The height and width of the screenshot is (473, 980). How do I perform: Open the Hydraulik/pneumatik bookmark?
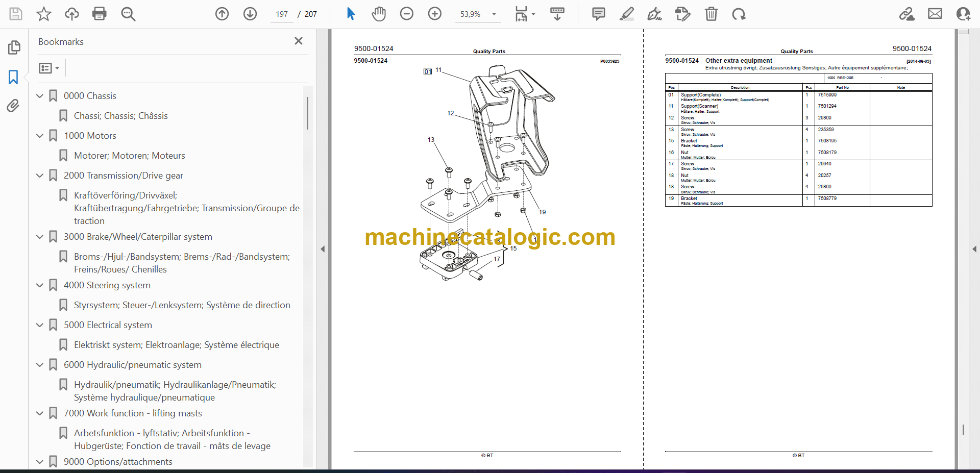175,391
